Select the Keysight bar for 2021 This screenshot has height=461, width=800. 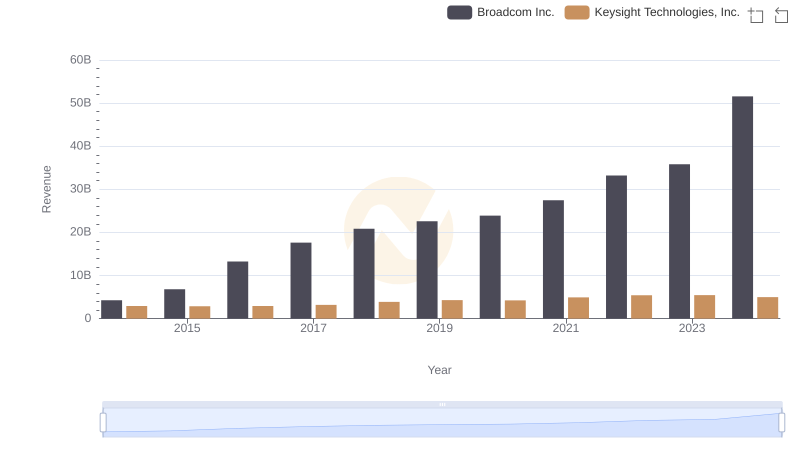(x=579, y=308)
